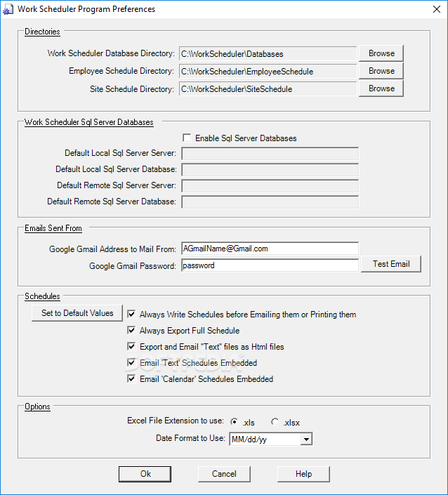The height and width of the screenshot is (495, 448).
Task: Click the Site Schedule Directory path field
Action: point(268,89)
